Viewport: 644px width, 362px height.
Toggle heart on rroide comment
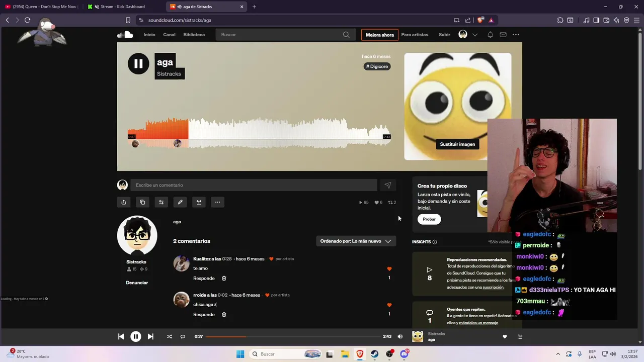click(389, 305)
